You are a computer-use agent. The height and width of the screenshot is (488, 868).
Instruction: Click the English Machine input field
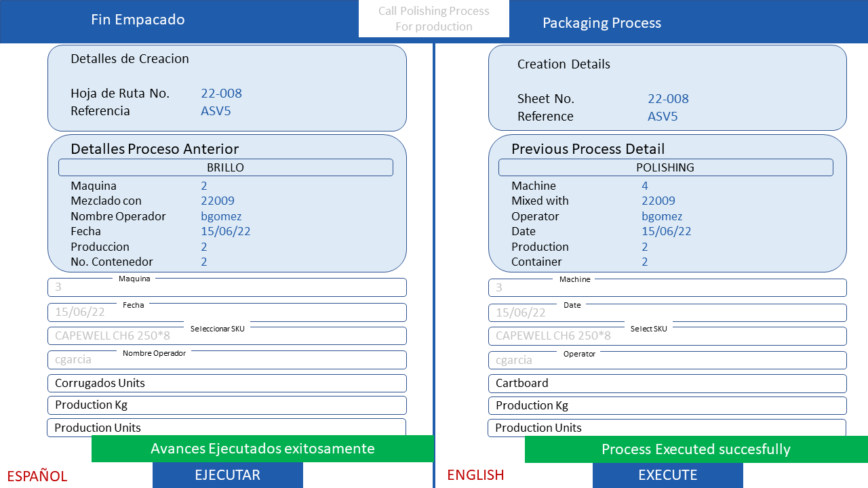click(x=667, y=287)
